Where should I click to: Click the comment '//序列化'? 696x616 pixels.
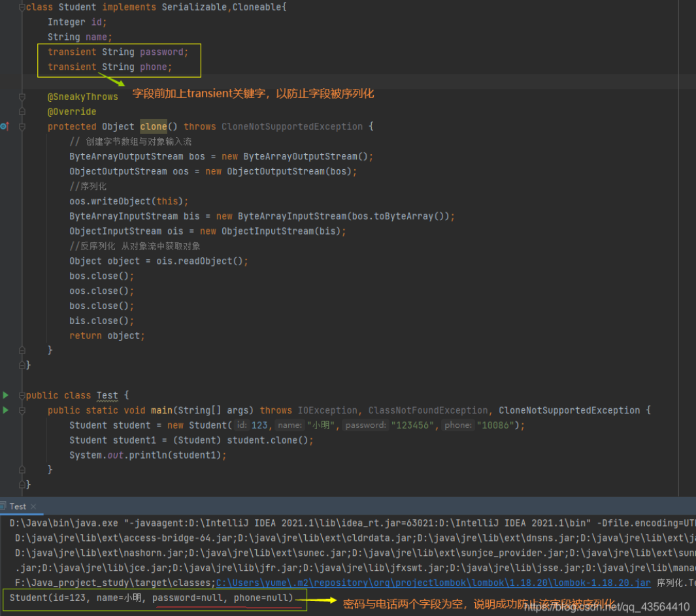tap(88, 186)
